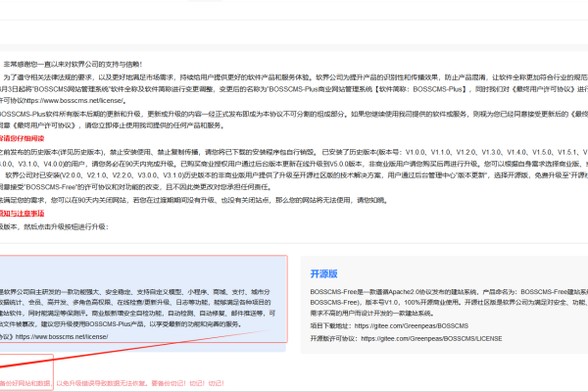Click the red heading ending in 请您仔细阅读

[x=23, y=138]
